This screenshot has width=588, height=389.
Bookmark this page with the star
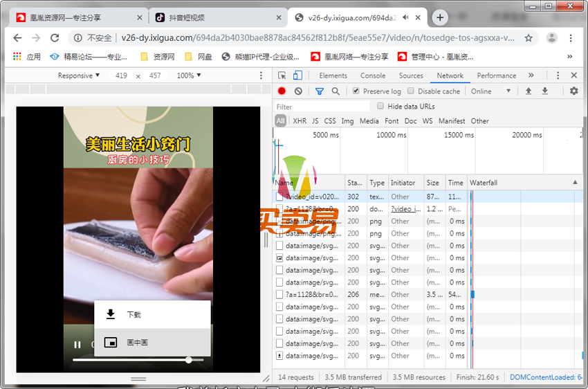[529, 38]
